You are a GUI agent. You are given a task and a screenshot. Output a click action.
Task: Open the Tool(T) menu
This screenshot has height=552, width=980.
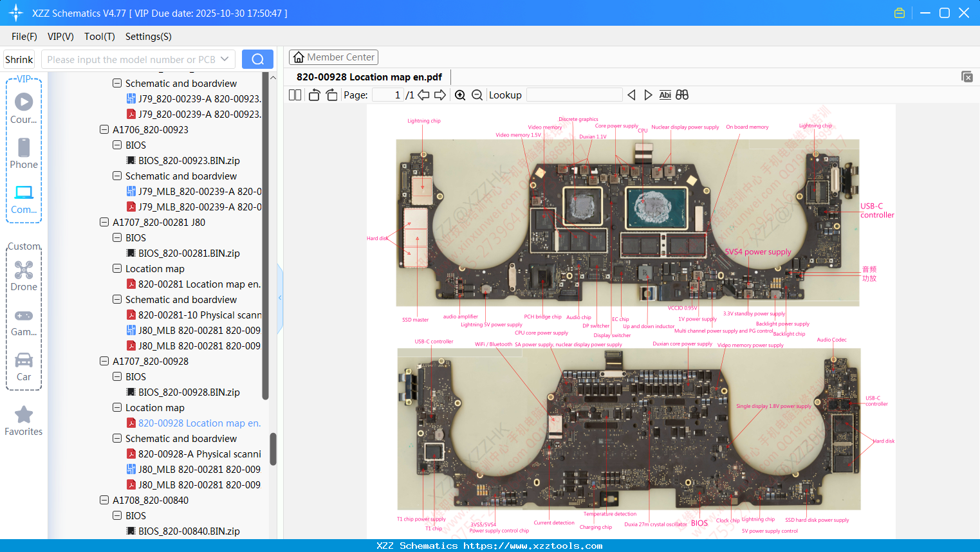100,37
